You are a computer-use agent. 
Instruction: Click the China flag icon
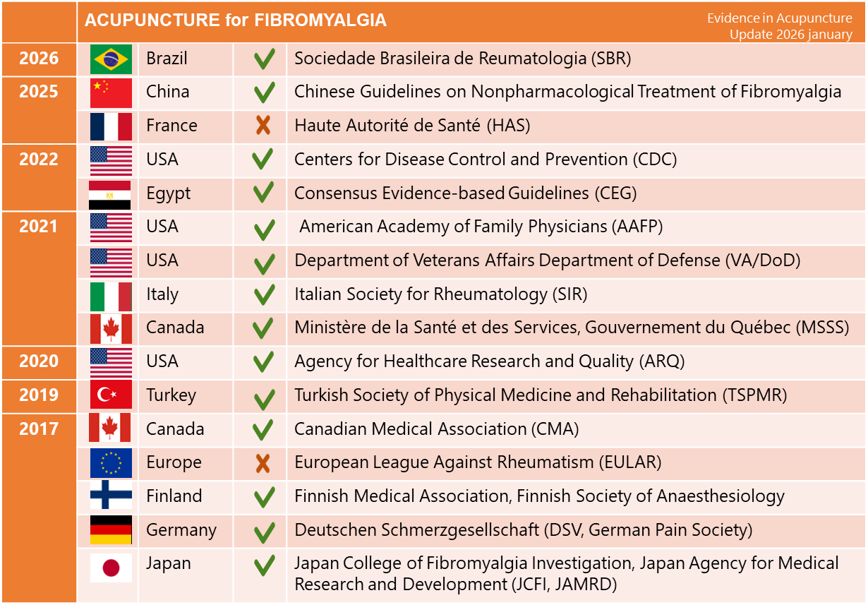point(111,92)
